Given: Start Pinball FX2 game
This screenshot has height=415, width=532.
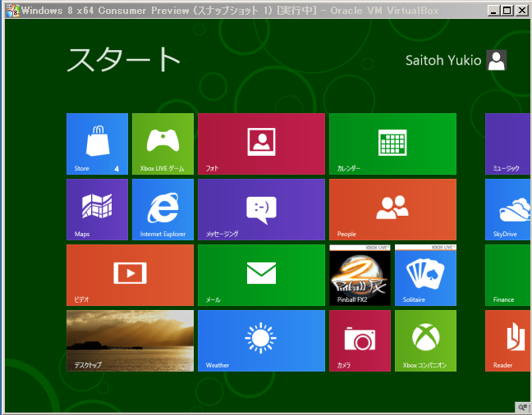Looking at the screenshot, I should coord(360,275).
